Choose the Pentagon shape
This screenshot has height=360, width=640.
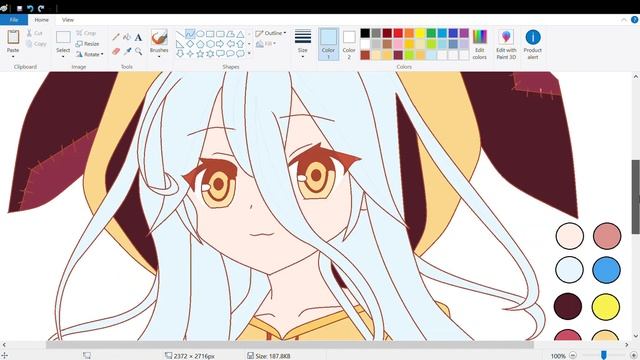point(200,44)
